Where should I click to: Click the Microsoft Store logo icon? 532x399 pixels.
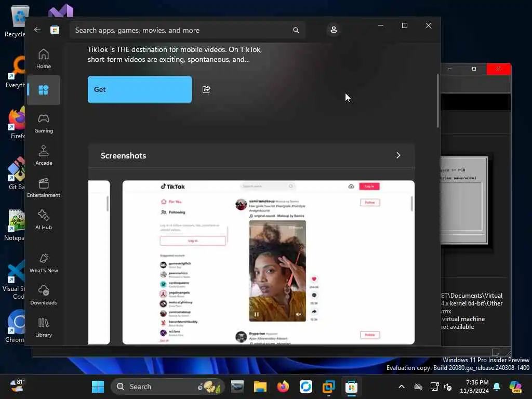55,30
